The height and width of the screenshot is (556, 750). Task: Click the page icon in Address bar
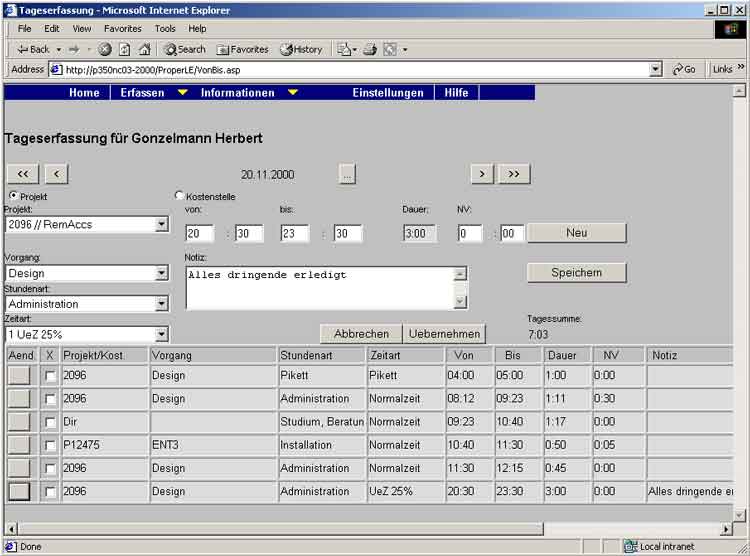point(56,70)
